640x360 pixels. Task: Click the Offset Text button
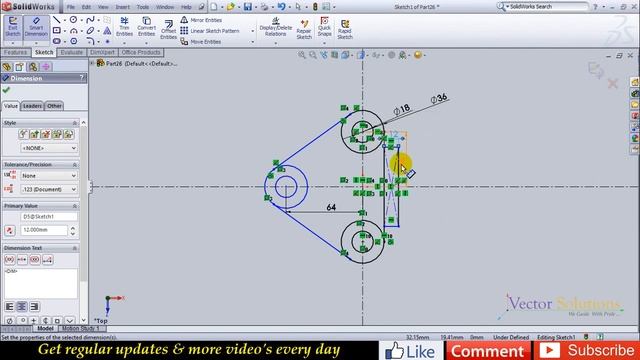pyautogui.click(x=48, y=260)
